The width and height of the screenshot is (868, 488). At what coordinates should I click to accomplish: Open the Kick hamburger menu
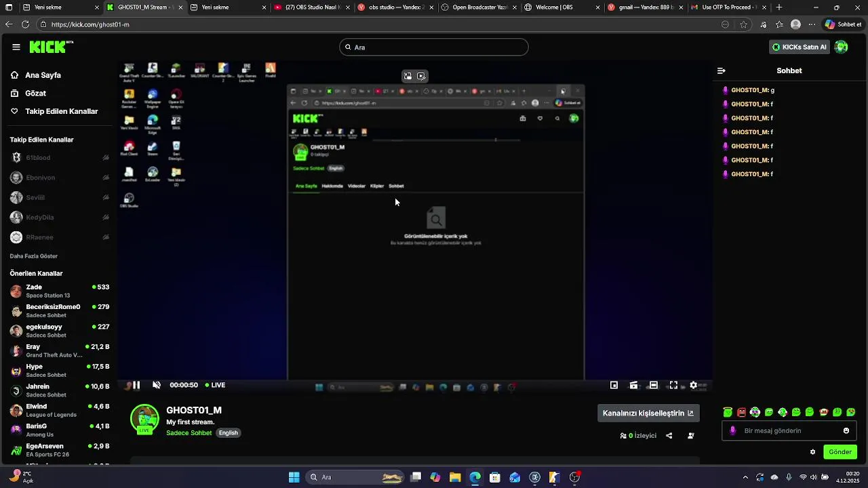16,47
